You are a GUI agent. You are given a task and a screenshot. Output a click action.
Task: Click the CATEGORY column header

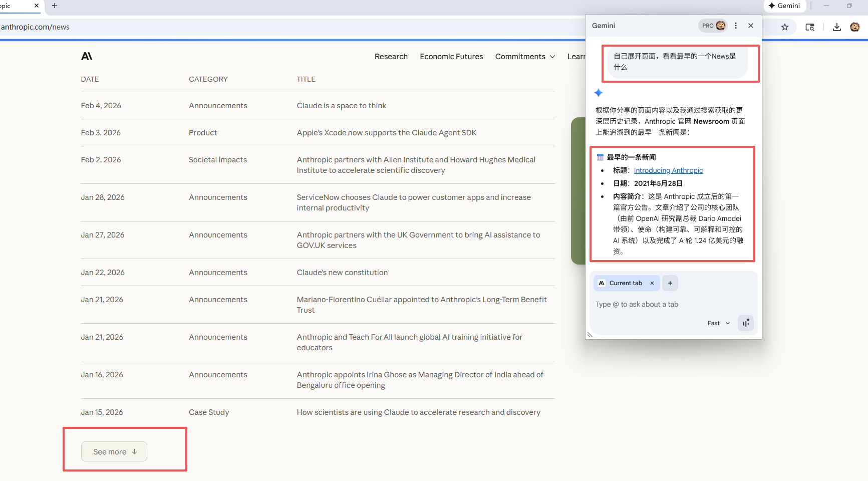(208, 79)
